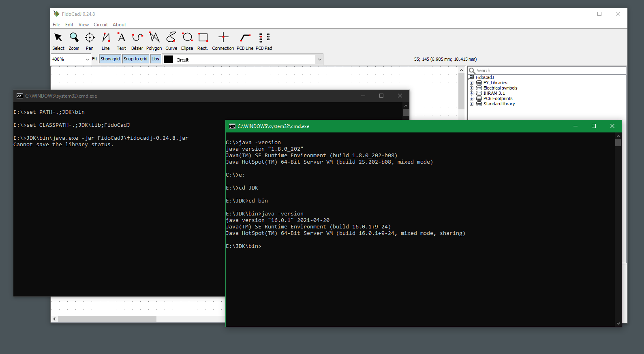Open the Circuit layer dropdown
Image resolution: width=644 pixels, height=354 pixels.
[319, 60]
